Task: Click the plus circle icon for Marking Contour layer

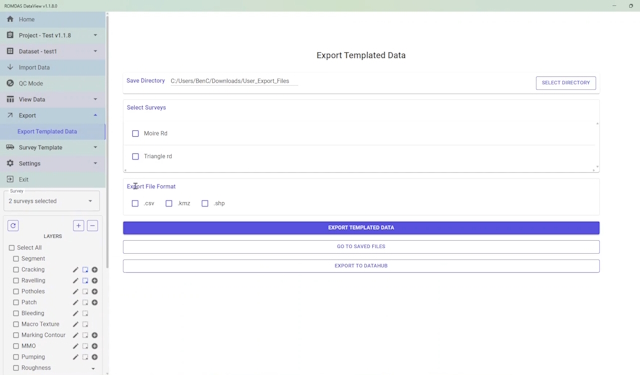Action: [x=94, y=335]
